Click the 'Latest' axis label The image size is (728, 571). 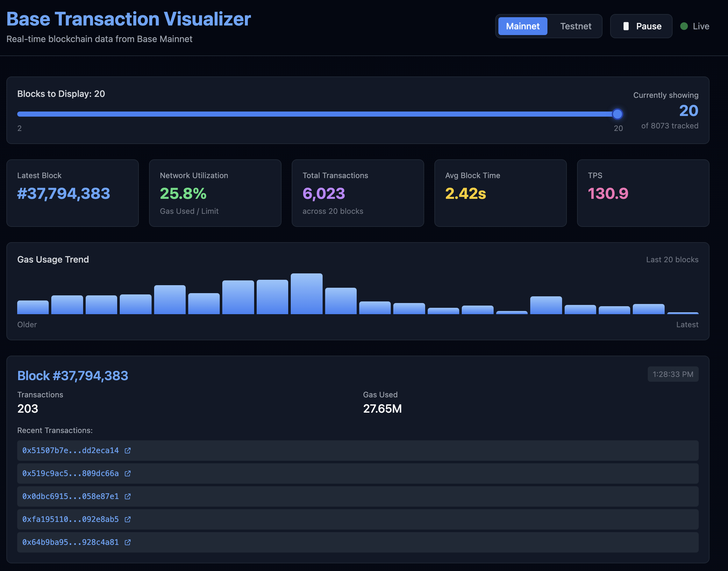pos(687,325)
